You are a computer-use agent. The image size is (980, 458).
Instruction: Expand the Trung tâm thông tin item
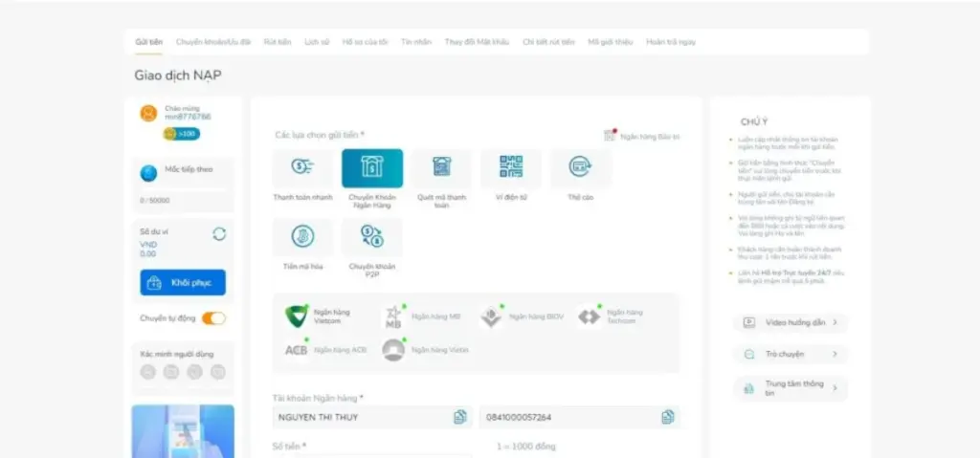click(x=790, y=388)
